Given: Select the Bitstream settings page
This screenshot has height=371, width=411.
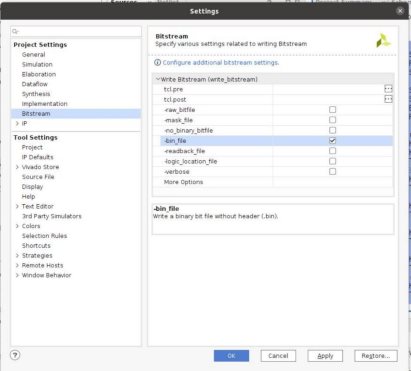Looking at the screenshot, I should point(36,113).
